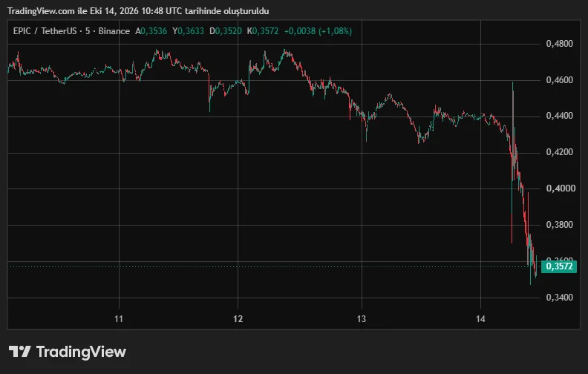588x374 pixels.
Task: Click the 0,4600 price axis label
Action: tap(560, 80)
